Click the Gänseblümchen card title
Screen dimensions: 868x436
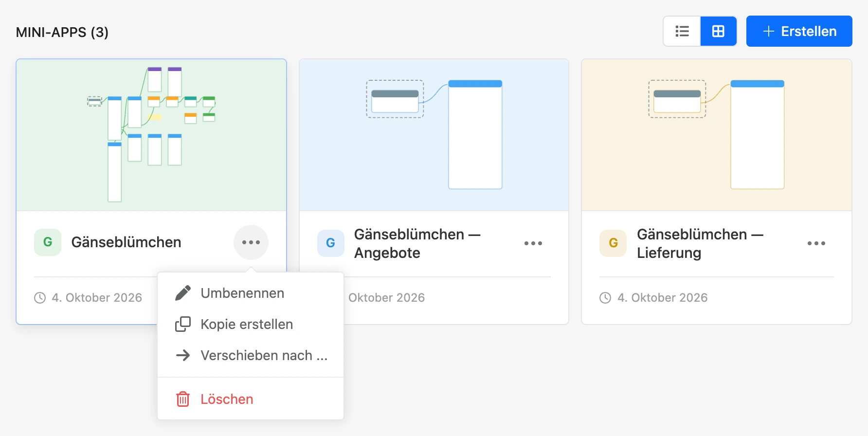[126, 242]
